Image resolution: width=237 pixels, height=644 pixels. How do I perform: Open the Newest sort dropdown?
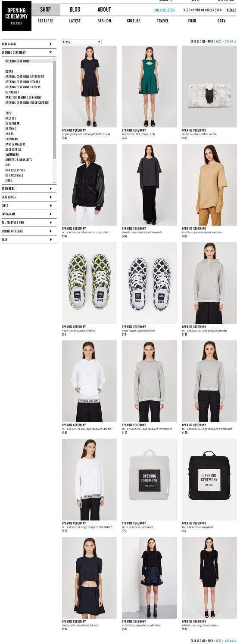coord(81,42)
